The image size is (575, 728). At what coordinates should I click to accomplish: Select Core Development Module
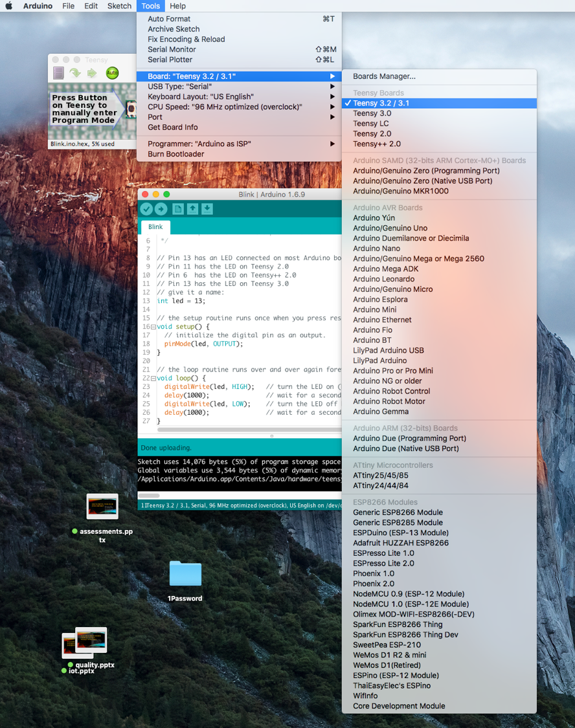tap(440, 706)
